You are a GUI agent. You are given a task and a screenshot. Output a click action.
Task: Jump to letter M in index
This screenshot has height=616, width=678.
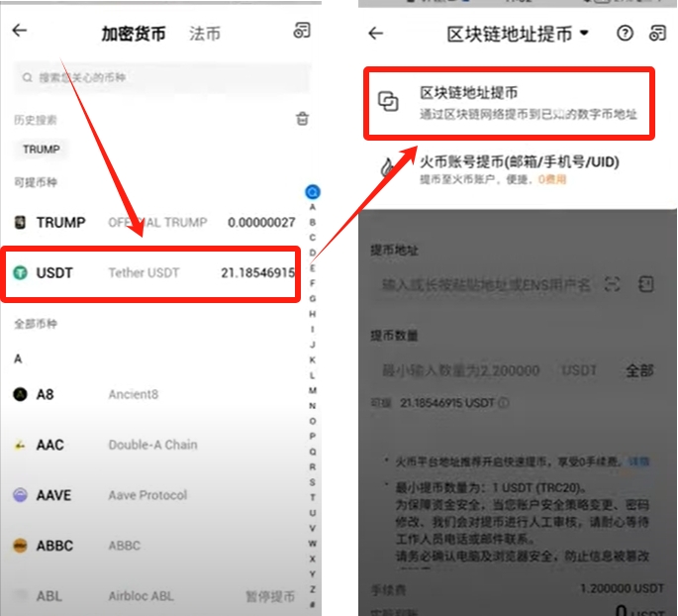313,390
